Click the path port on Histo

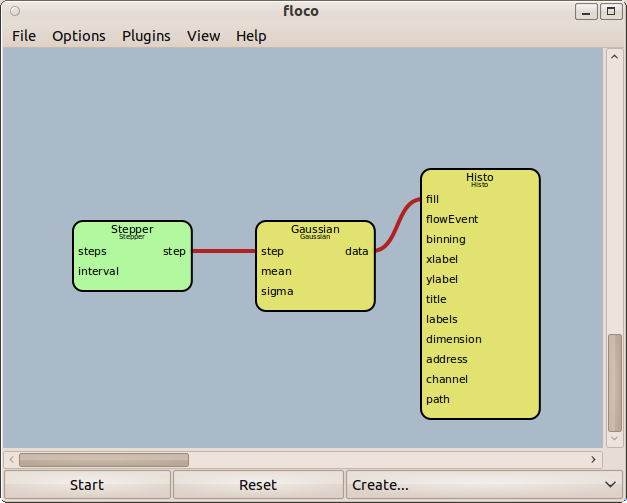coord(438,399)
